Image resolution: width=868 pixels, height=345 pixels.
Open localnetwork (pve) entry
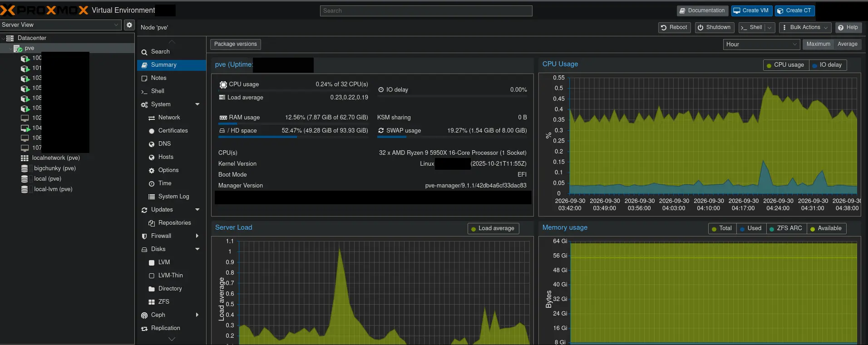(x=56, y=158)
